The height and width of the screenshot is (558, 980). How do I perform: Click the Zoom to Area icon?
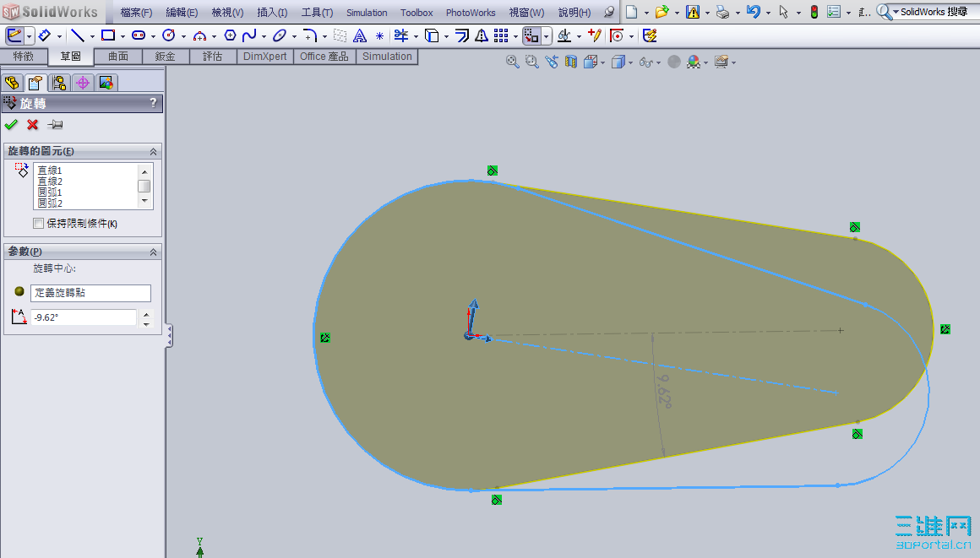tap(532, 62)
